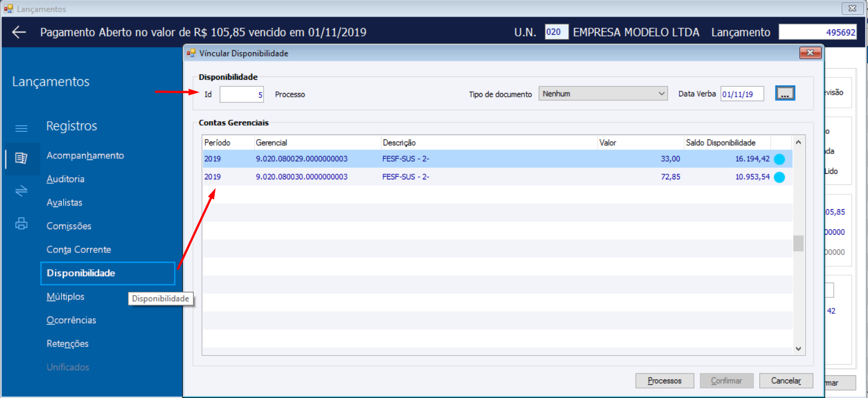Click the Cancelar button
This screenshot has height=398, width=868.
pos(786,381)
